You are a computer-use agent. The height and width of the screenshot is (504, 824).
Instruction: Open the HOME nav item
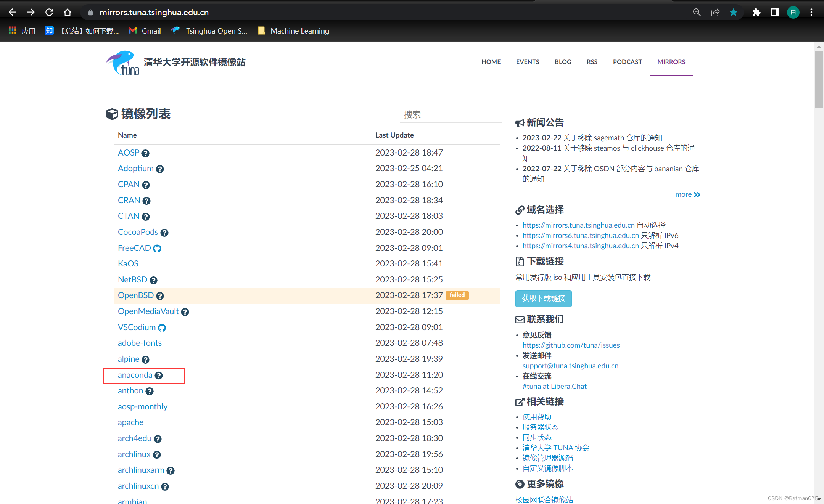[491, 62]
